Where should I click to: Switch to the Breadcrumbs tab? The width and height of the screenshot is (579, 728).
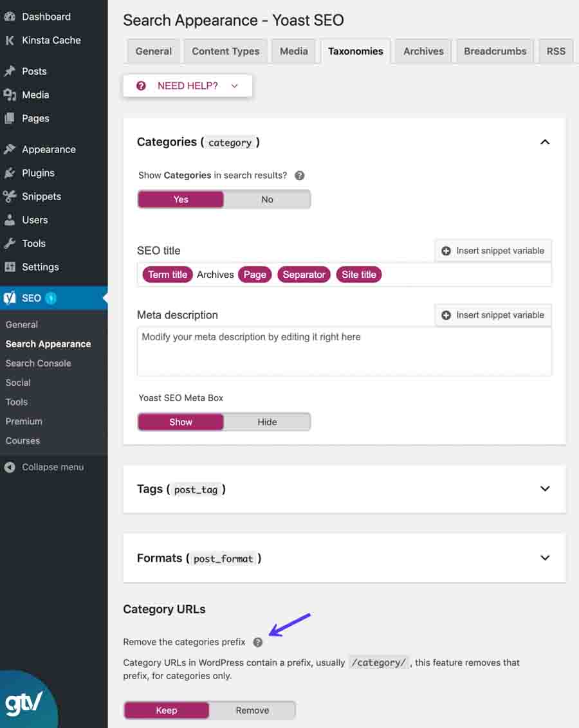495,51
